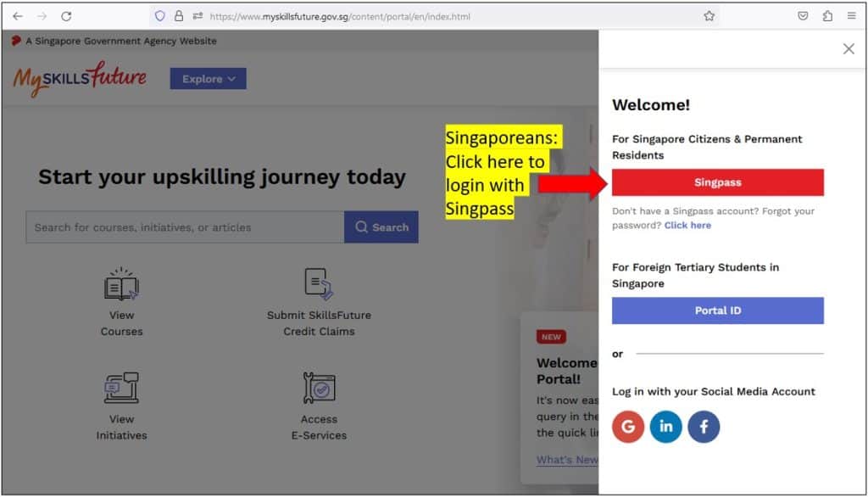This screenshot has height=498, width=868.
Task: Click 'A Singapore Government Agency Website' banner text
Action: [121, 41]
